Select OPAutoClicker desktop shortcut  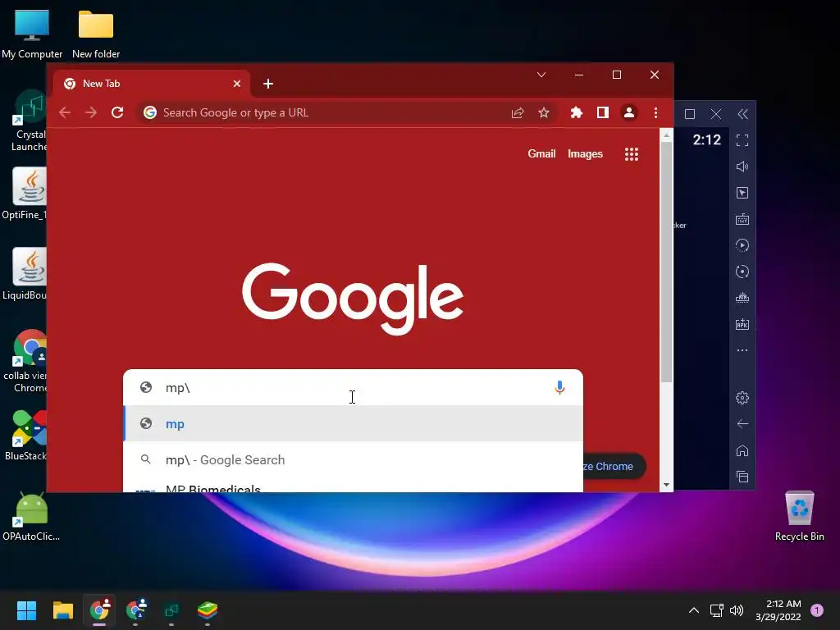pyautogui.click(x=31, y=517)
